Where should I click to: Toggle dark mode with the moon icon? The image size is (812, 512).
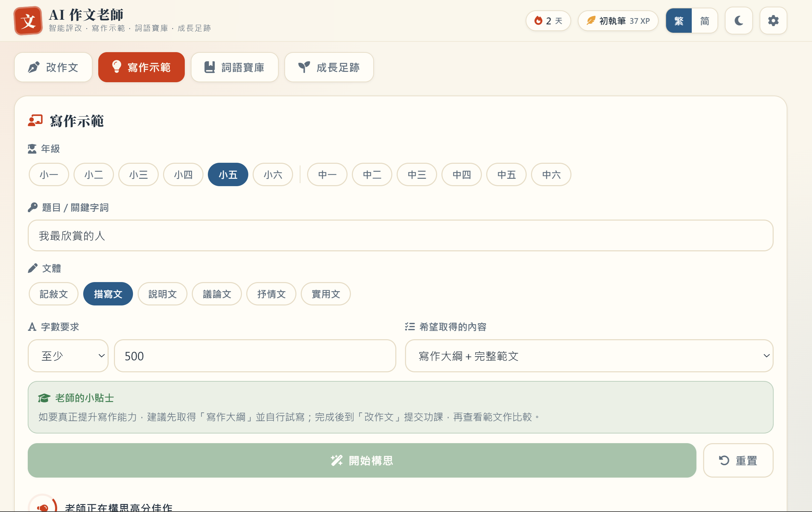(x=738, y=21)
